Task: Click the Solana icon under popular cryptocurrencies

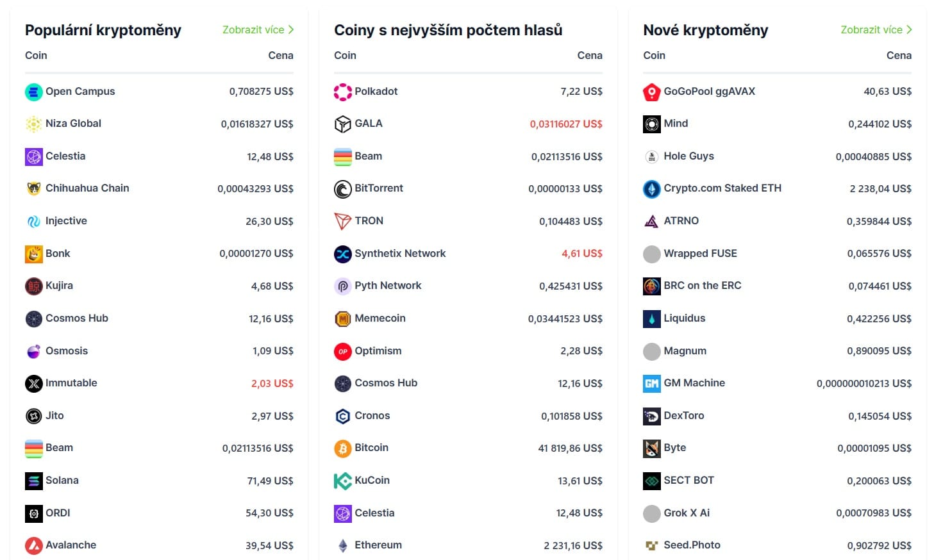Action: click(33, 481)
